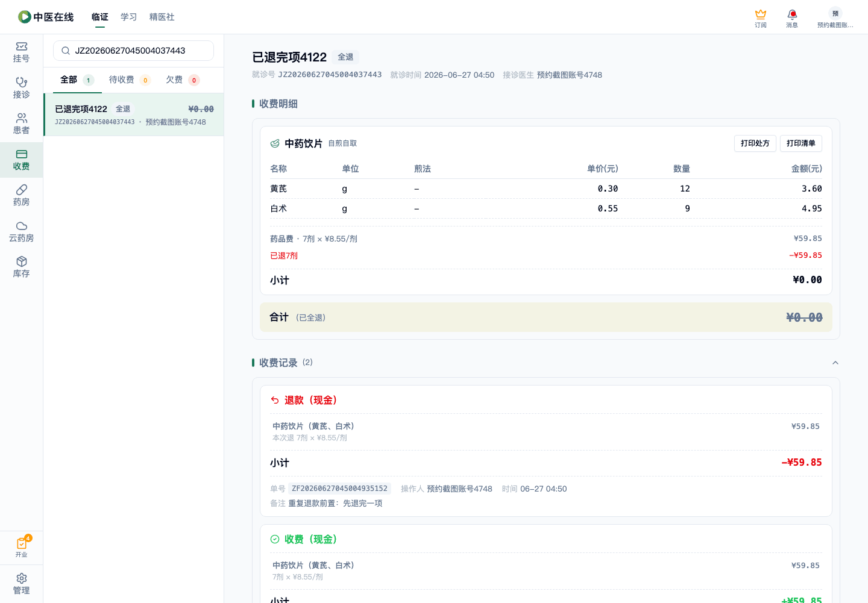Select the 已退完项4122 list entry
Screen dimensions: 868x603
[x=134, y=114]
